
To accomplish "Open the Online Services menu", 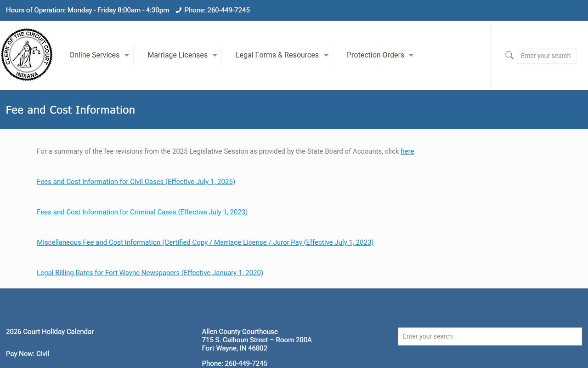I will [x=95, y=55].
